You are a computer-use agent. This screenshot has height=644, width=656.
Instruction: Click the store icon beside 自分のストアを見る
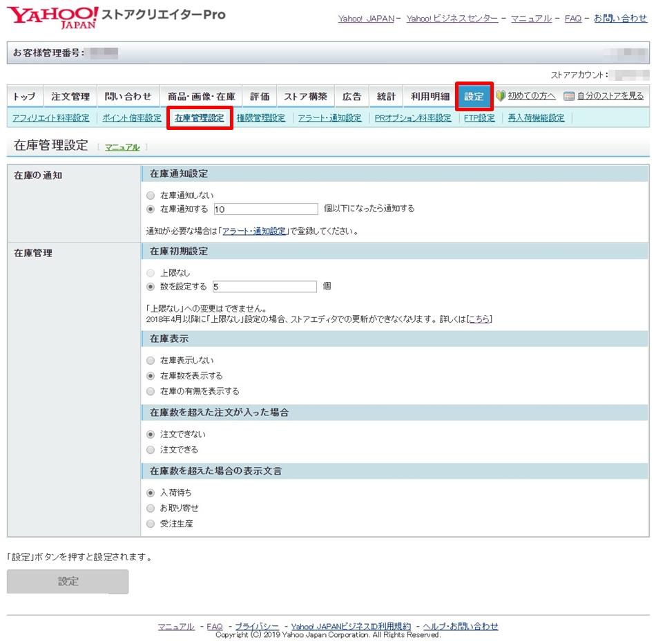(568, 96)
